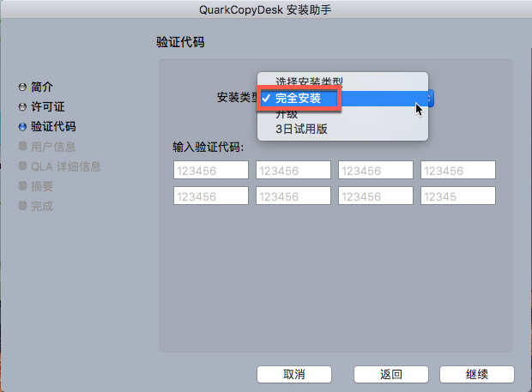
Task: Click the 输入验证代码 label
Action: pos(209,148)
